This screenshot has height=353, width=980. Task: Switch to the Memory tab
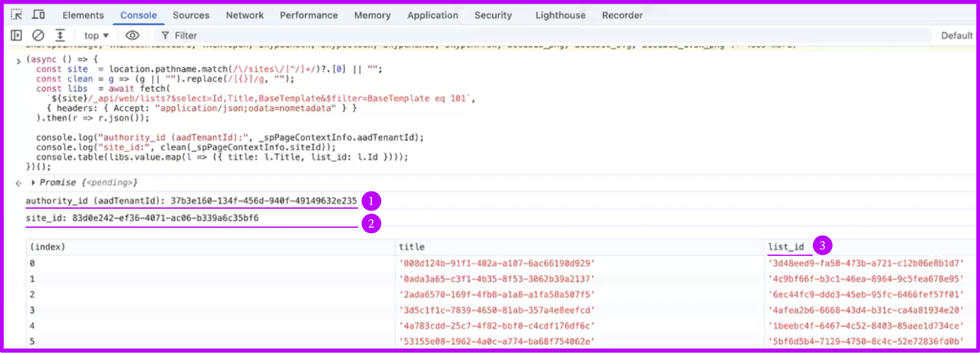click(x=373, y=15)
